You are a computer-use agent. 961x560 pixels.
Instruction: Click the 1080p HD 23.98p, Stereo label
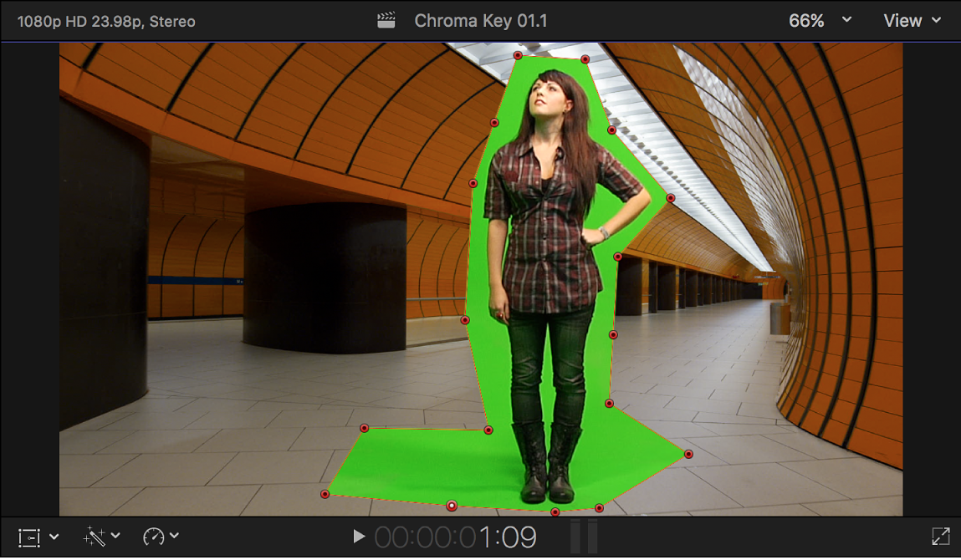click(106, 19)
